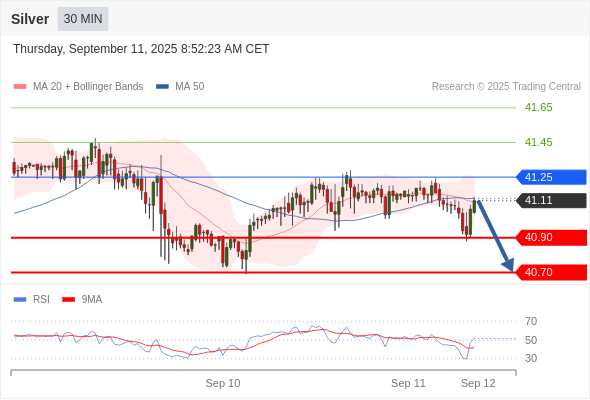Toggle the RSI legend entry
This screenshot has width=590, height=400.
coord(32,300)
